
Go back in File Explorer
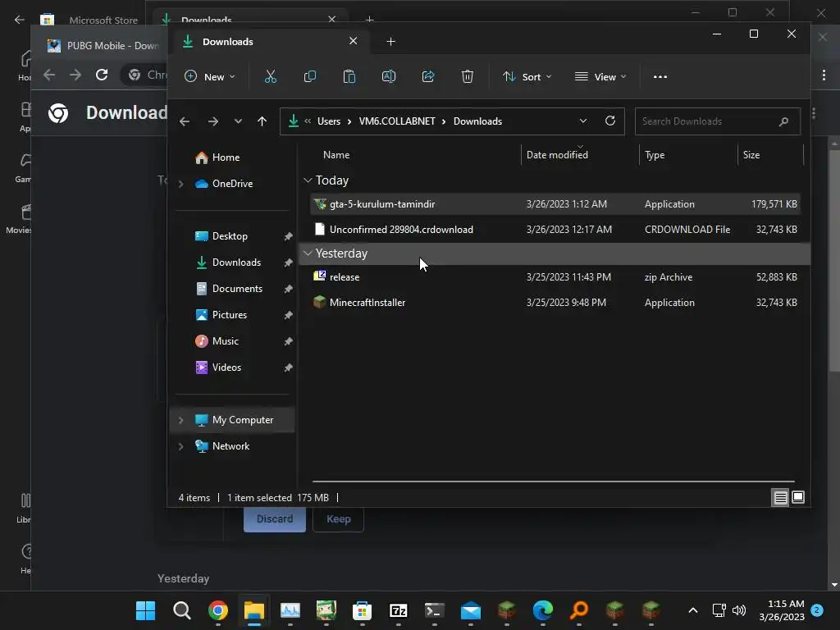tap(185, 121)
